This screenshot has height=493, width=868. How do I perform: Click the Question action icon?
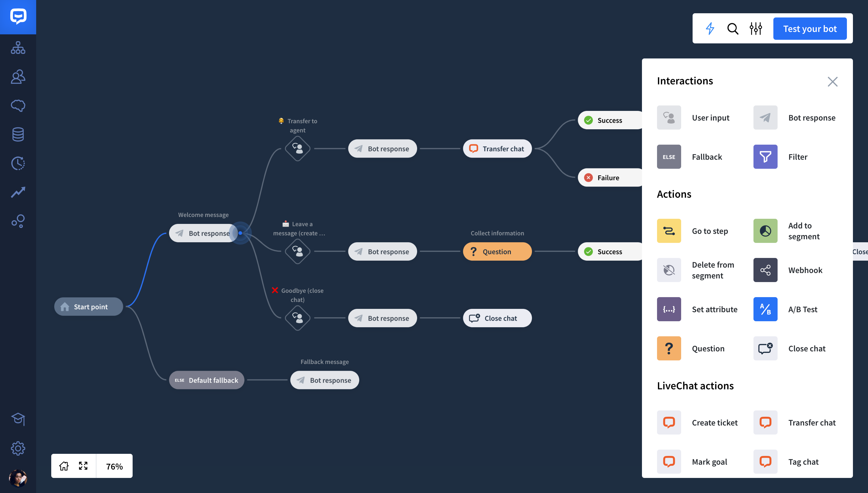pyautogui.click(x=669, y=348)
